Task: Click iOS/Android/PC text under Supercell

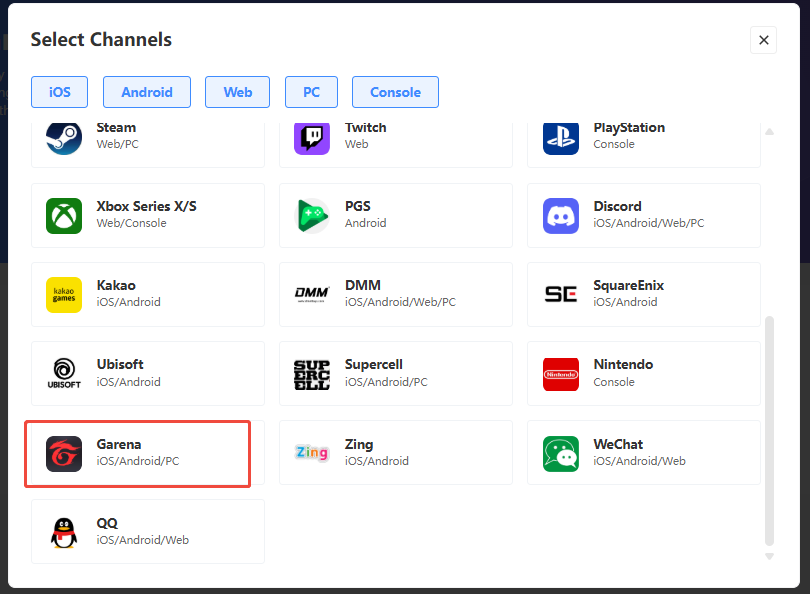Action: (386, 382)
